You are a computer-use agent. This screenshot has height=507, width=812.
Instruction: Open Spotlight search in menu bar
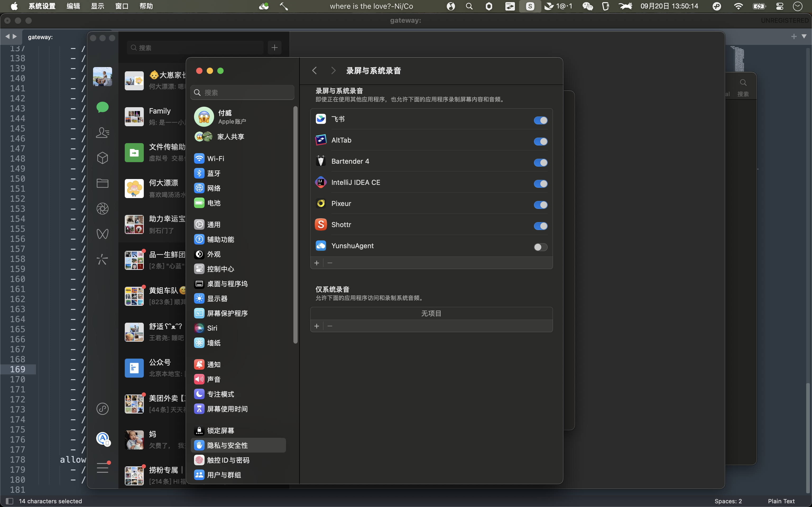tap(469, 6)
